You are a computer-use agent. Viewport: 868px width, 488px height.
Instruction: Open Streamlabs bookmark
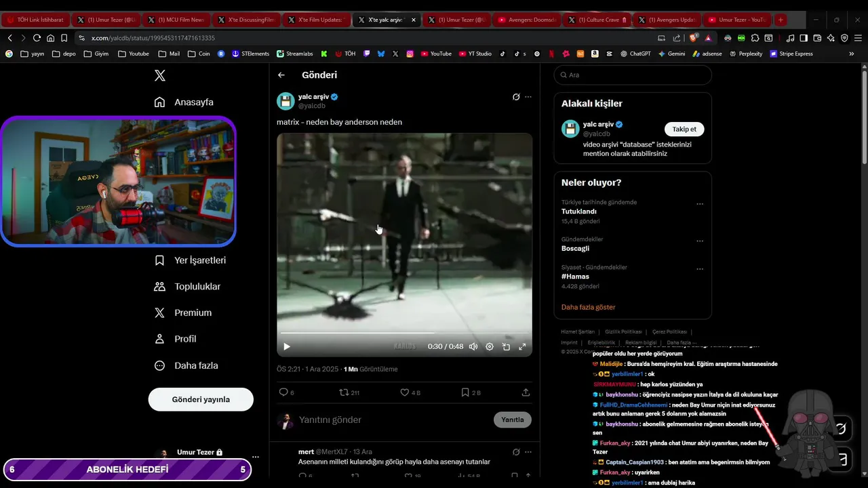(x=294, y=54)
